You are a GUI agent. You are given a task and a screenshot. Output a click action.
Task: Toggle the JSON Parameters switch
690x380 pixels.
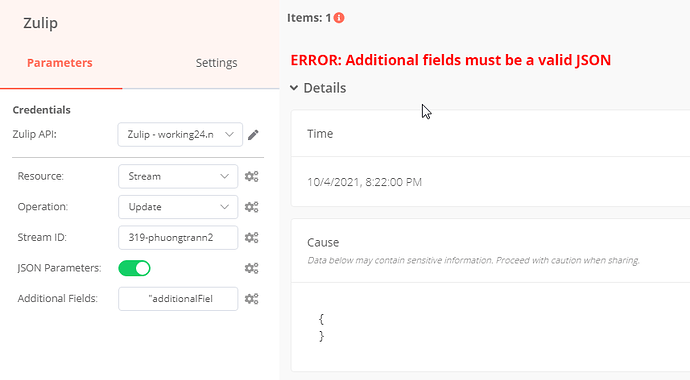[134, 268]
